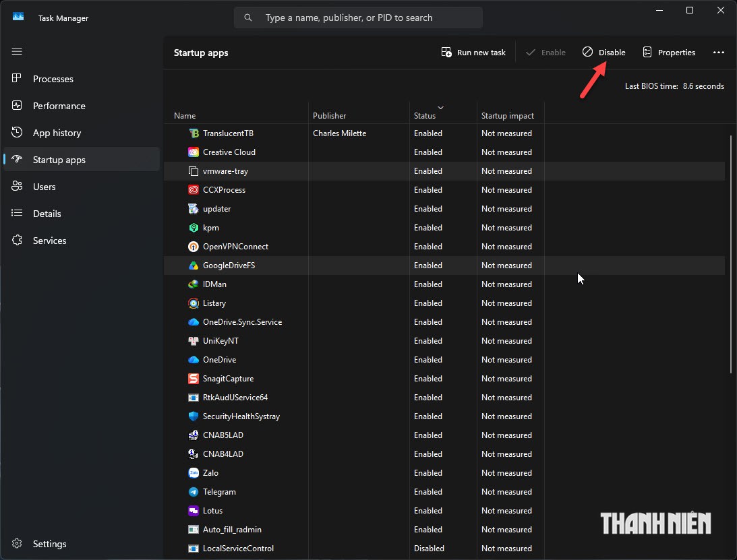Click the SecurityHealthSystray shield icon

[x=193, y=416]
